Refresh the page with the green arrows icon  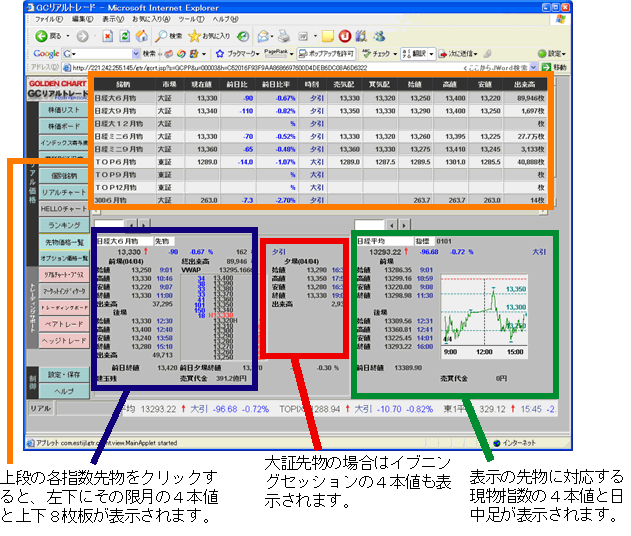click(x=125, y=37)
